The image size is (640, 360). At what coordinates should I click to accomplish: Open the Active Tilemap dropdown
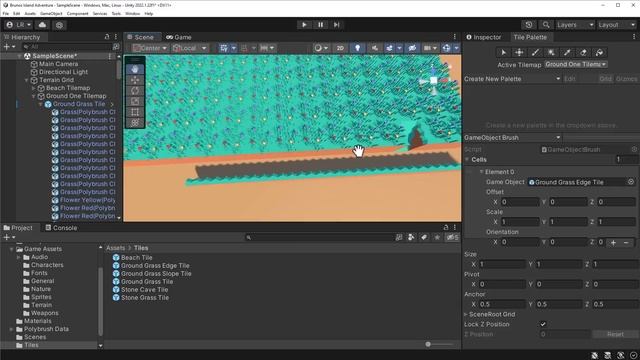point(576,64)
